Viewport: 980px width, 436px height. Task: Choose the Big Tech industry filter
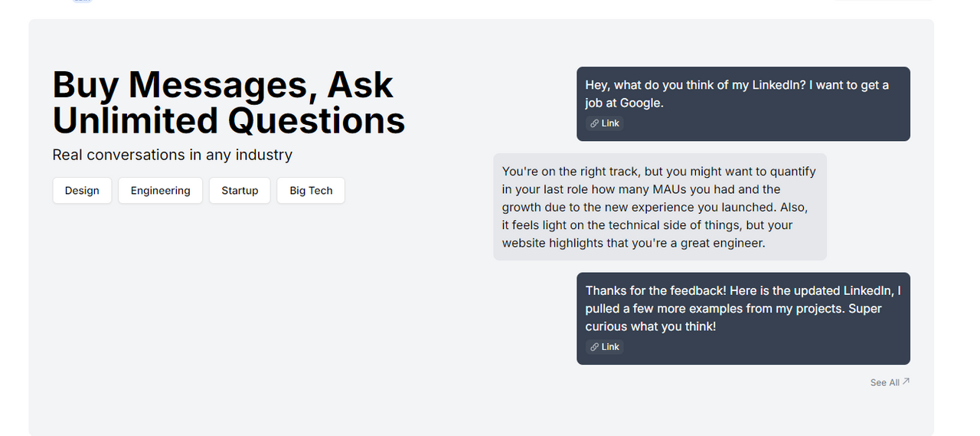[x=311, y=191]
